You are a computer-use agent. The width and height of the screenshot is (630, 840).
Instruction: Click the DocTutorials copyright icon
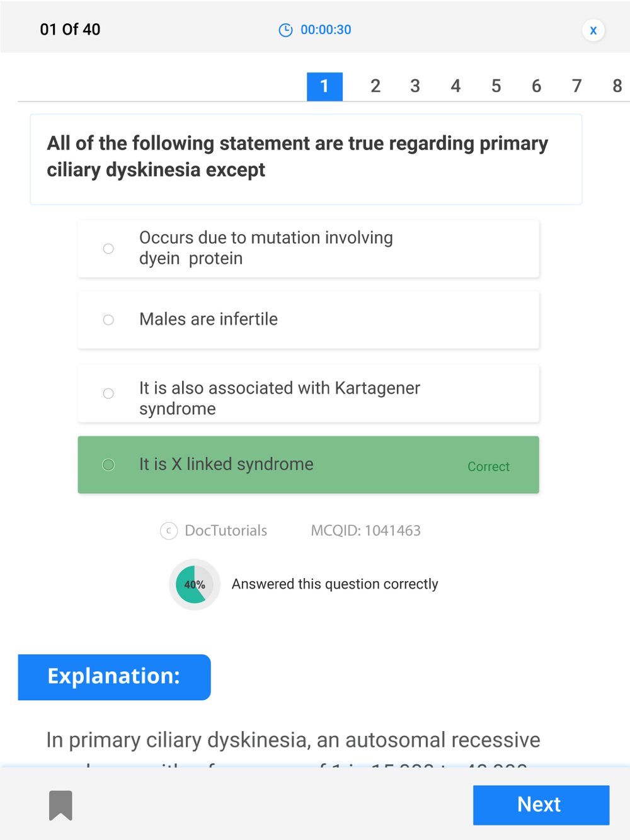tap(169, 531)
